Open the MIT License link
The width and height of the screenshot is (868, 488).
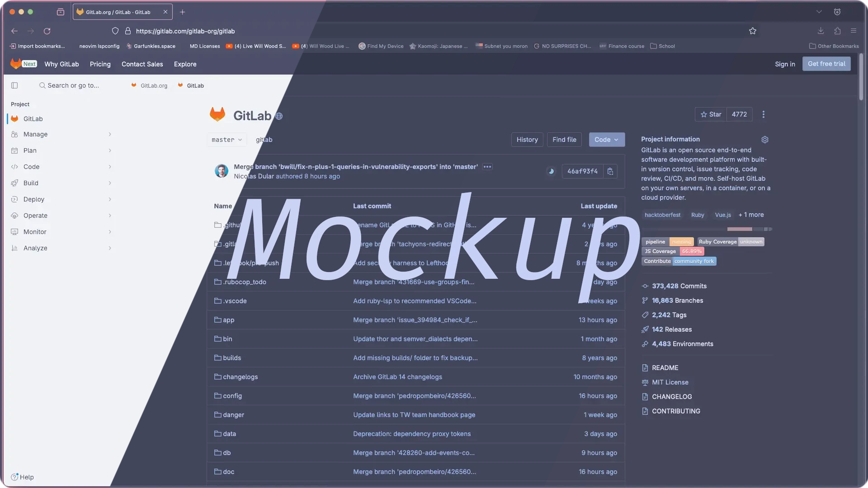(670, 382)
